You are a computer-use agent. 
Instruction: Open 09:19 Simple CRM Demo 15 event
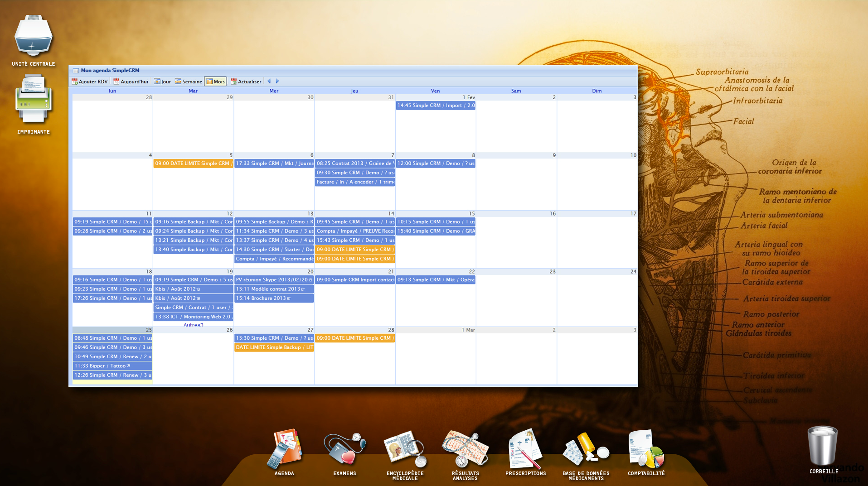point(112,222)
